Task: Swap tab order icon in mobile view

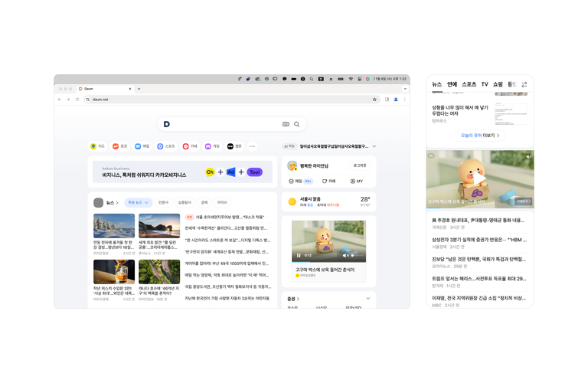Action: (x=524, y=84)
